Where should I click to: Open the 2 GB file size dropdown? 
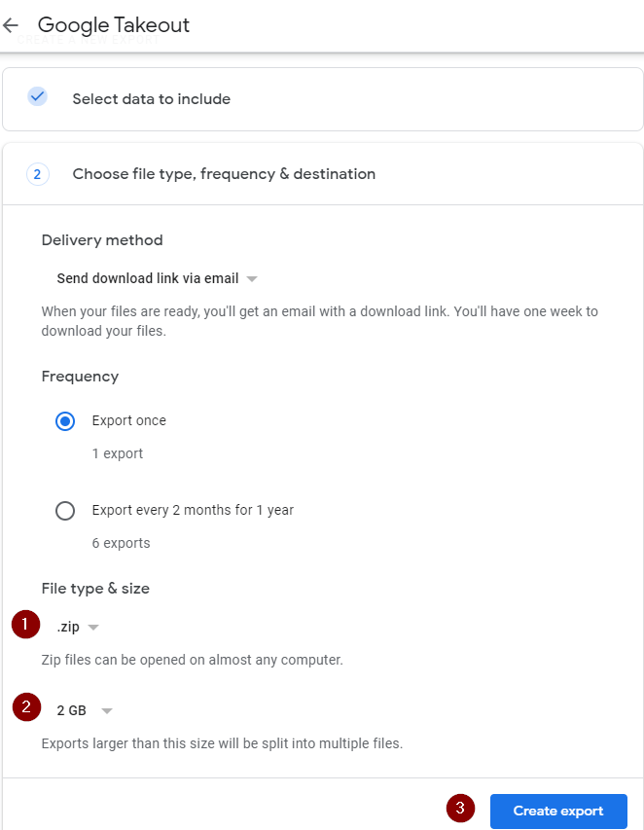(x=85, y=710)
